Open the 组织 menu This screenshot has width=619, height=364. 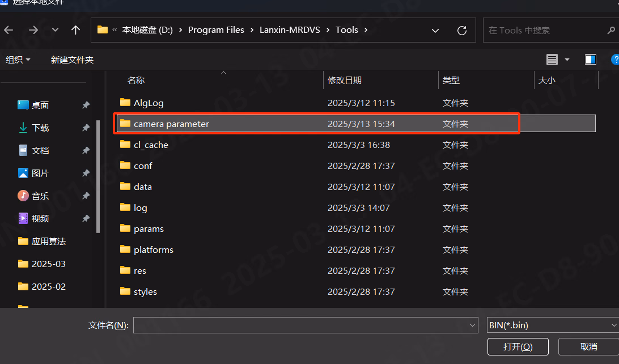coord(18,60)
